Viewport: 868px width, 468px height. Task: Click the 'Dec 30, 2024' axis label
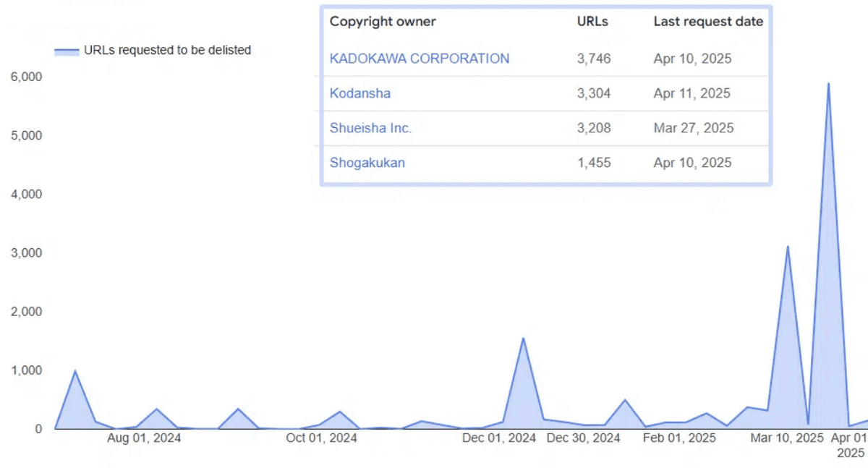pos(583,438)
